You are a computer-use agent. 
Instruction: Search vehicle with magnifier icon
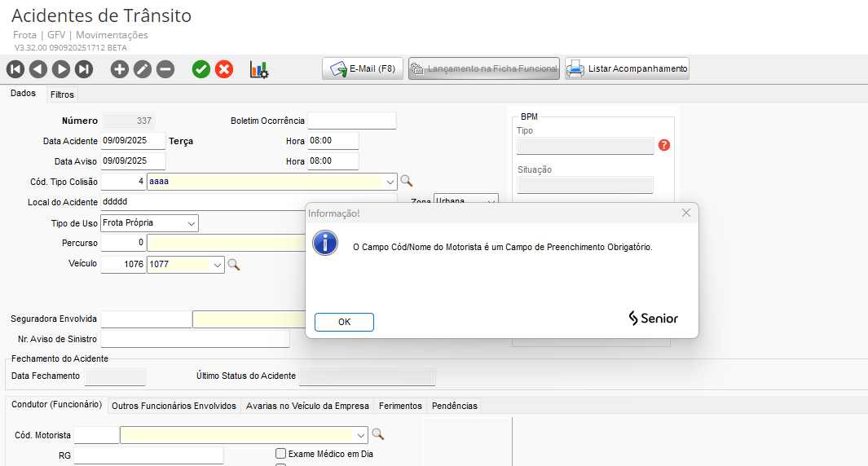click(x=234, y=265)
